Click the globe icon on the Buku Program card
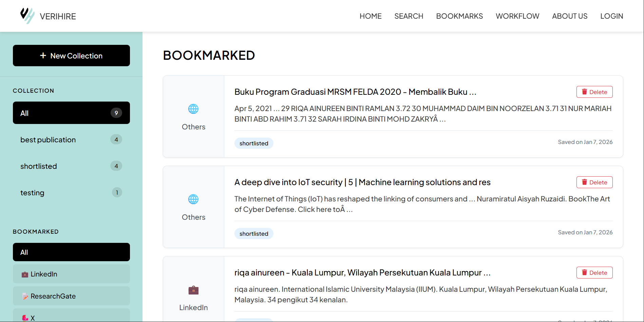Viewport: 644px width, 322px height. click(193, 109)
